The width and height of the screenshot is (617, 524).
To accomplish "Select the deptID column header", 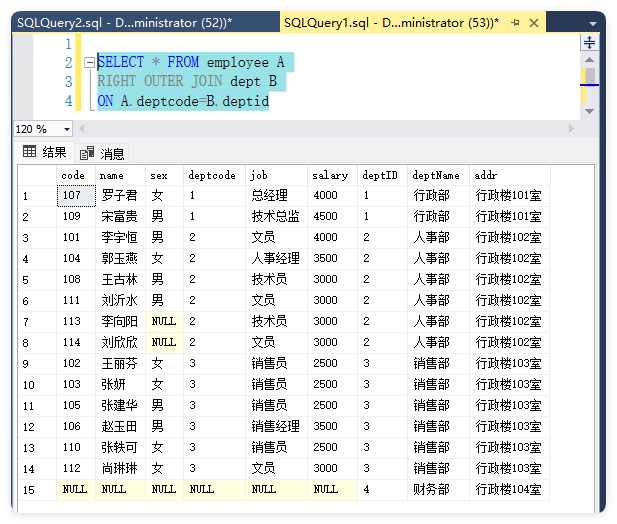I will (382, 175).
